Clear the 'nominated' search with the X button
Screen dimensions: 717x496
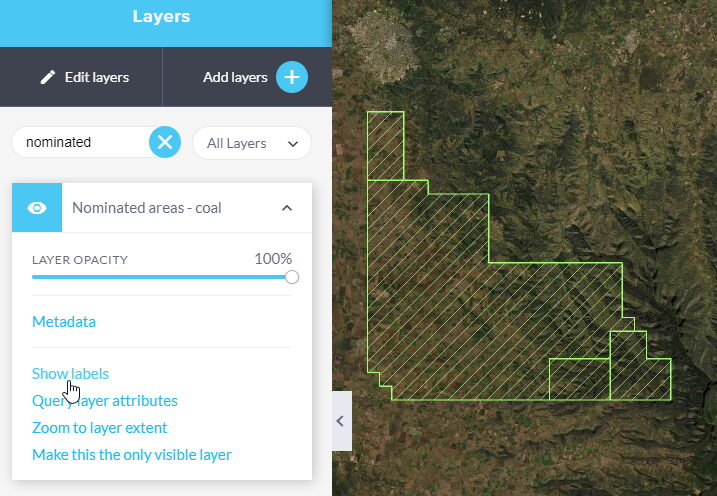tap(165, 142)
